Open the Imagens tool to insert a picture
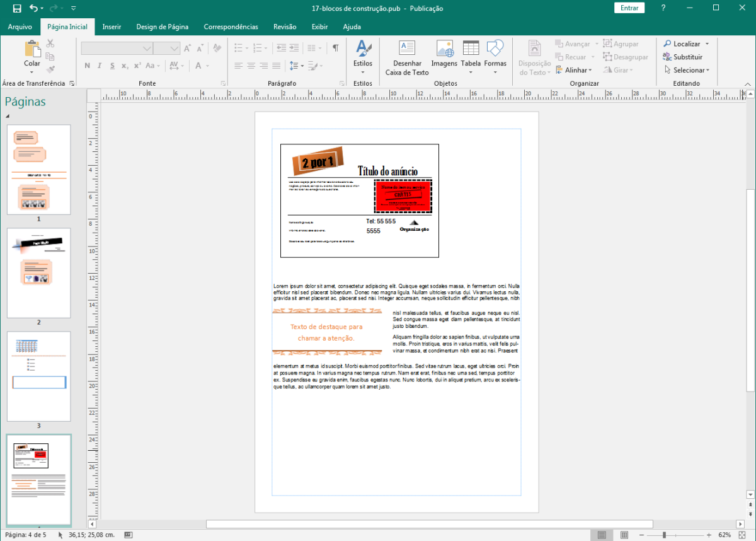 [444, 56]
